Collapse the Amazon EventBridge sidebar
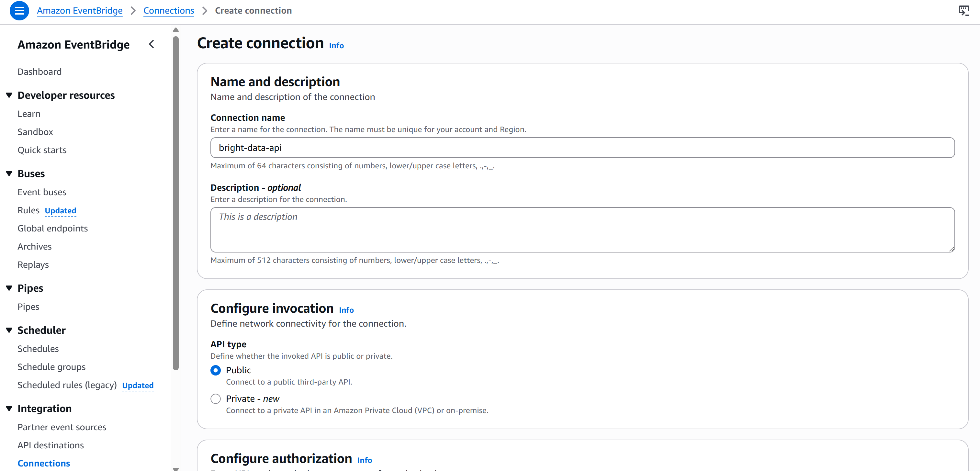This screenshot has width=980, height=471. 152,44
